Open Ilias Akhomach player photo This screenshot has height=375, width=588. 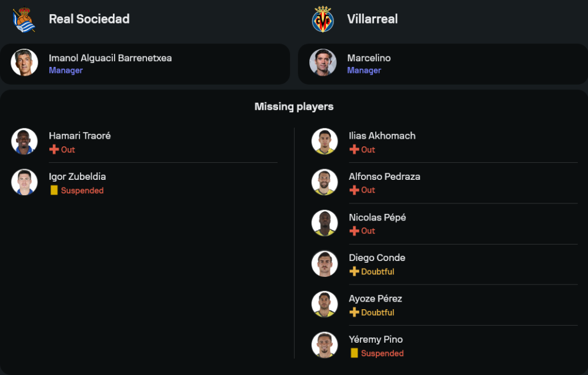click(x=325, y=142)
